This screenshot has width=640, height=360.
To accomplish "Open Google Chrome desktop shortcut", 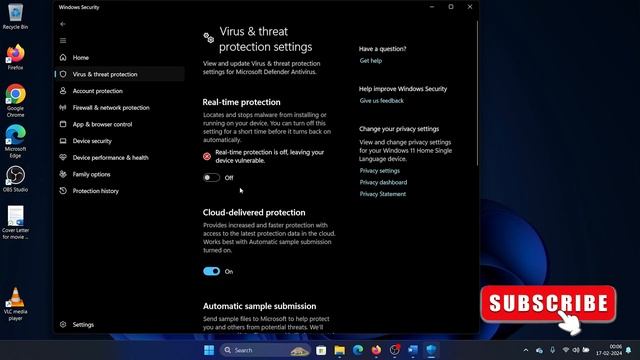I will (x=16, y=101).
